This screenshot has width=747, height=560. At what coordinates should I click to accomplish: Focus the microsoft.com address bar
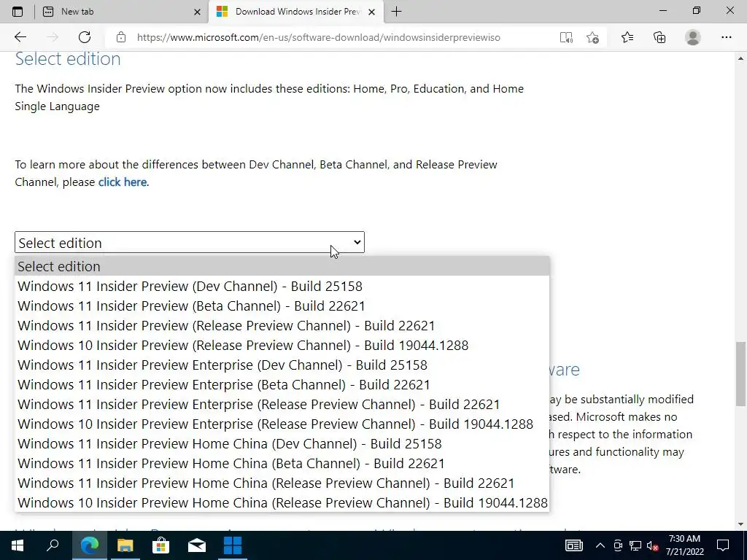(x=318, y=37)
